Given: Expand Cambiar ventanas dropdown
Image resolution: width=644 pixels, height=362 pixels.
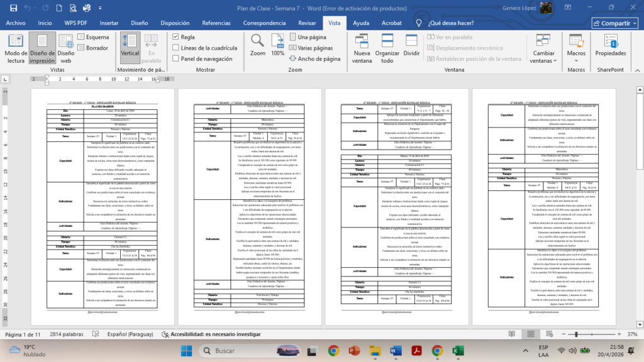Looking at the screenshot, I should point(543,49).
